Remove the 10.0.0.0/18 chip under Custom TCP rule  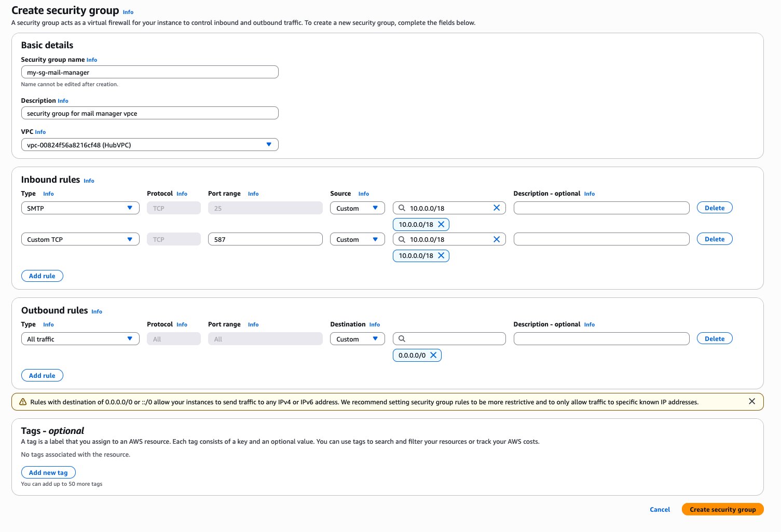(441, 256)
